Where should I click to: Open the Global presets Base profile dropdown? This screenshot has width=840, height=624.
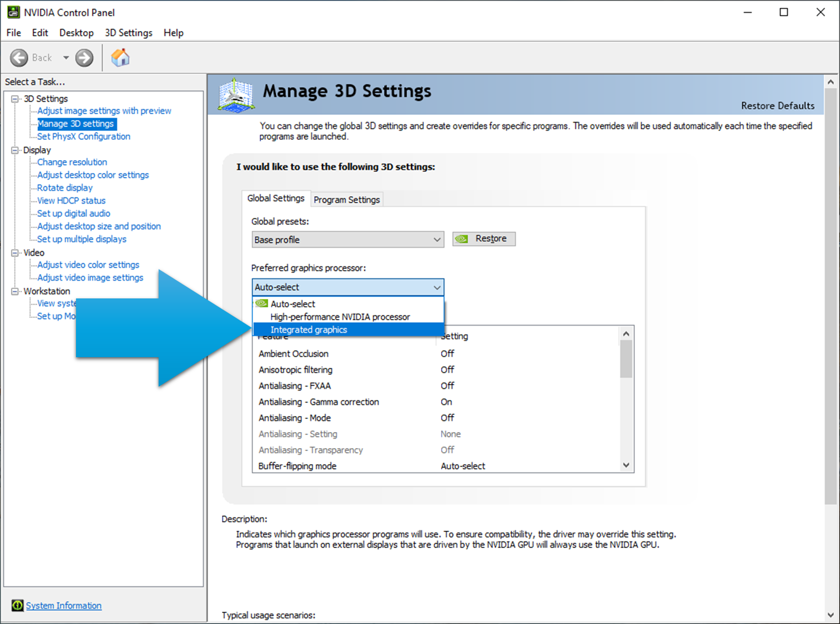click(x=347, y=240)
